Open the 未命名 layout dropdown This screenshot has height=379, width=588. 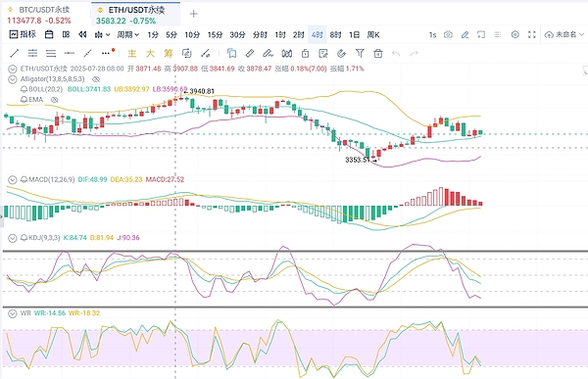tap(564, 34)
